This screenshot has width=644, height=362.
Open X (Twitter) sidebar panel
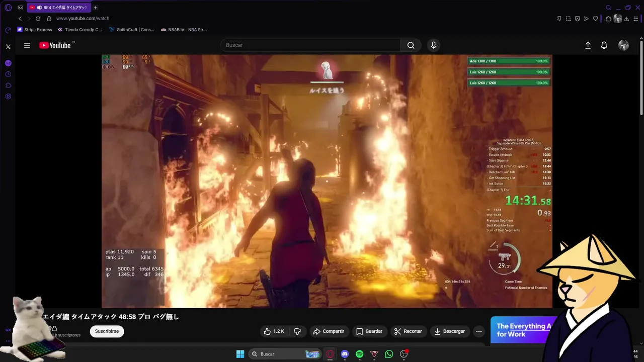point(8,47)
